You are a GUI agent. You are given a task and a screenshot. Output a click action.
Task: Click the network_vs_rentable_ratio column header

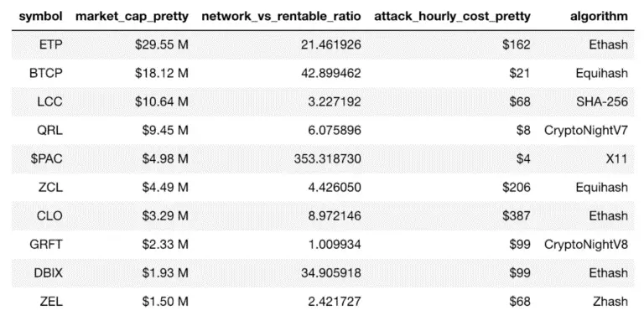(x=282, y=17)
